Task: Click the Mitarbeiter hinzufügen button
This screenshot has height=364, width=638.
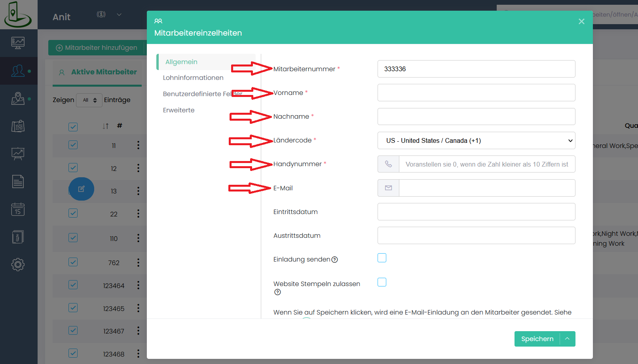Action: click(x=97, y=48)
